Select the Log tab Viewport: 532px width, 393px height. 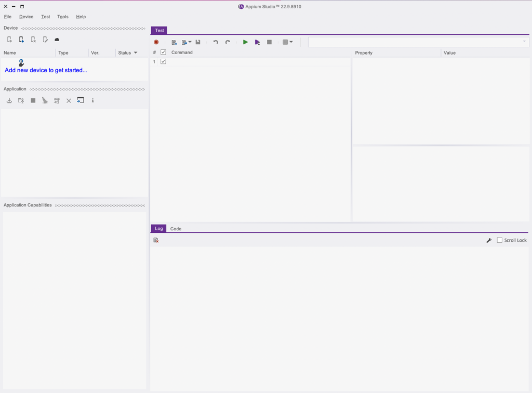(159, 228)
